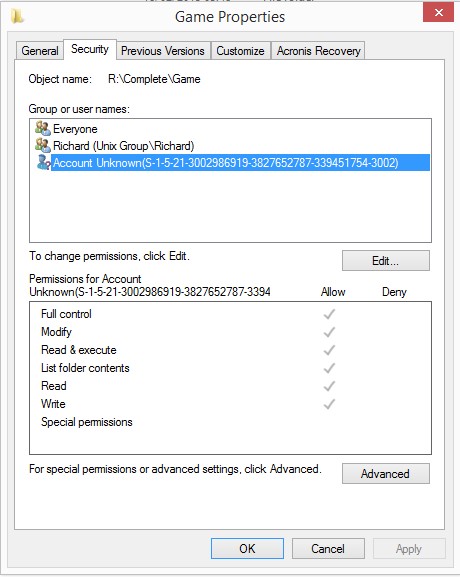Select Everyone in the group list
460x577 pixels.
75,129
